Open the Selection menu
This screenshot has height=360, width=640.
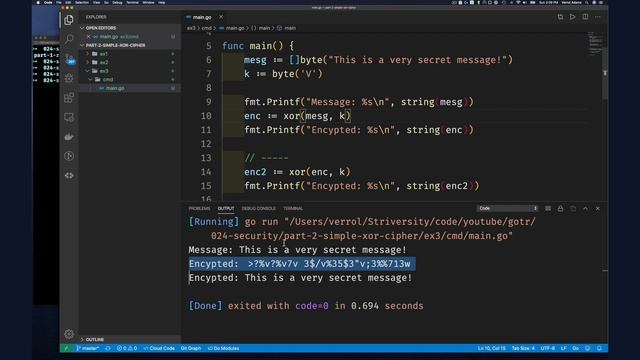(x=82, y=2)
